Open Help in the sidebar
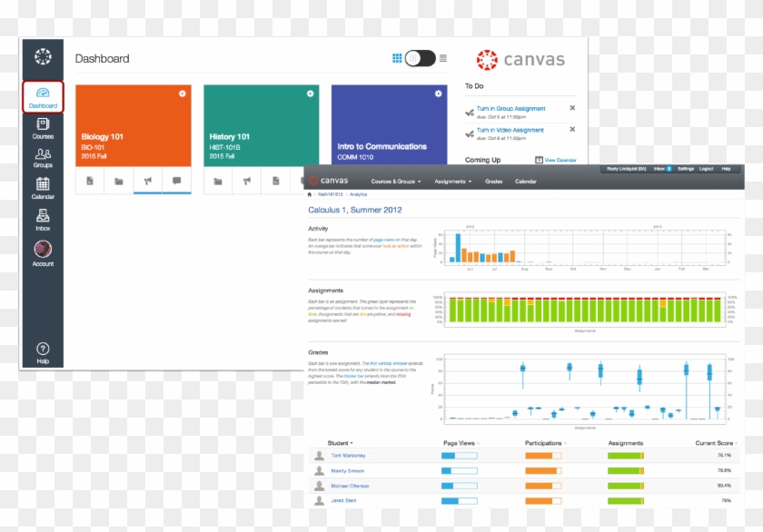763x532 pixels. (43, 353)
